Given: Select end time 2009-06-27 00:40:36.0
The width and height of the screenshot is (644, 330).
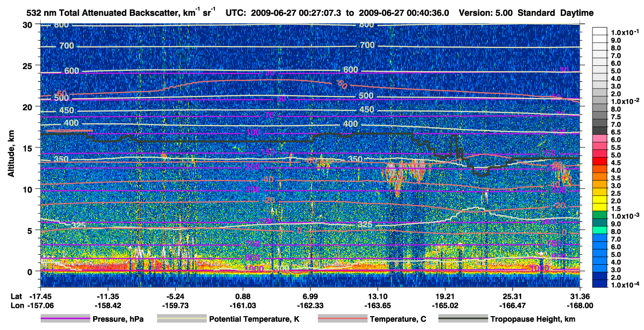Looking at the screenshot, I should pos(404,13).
